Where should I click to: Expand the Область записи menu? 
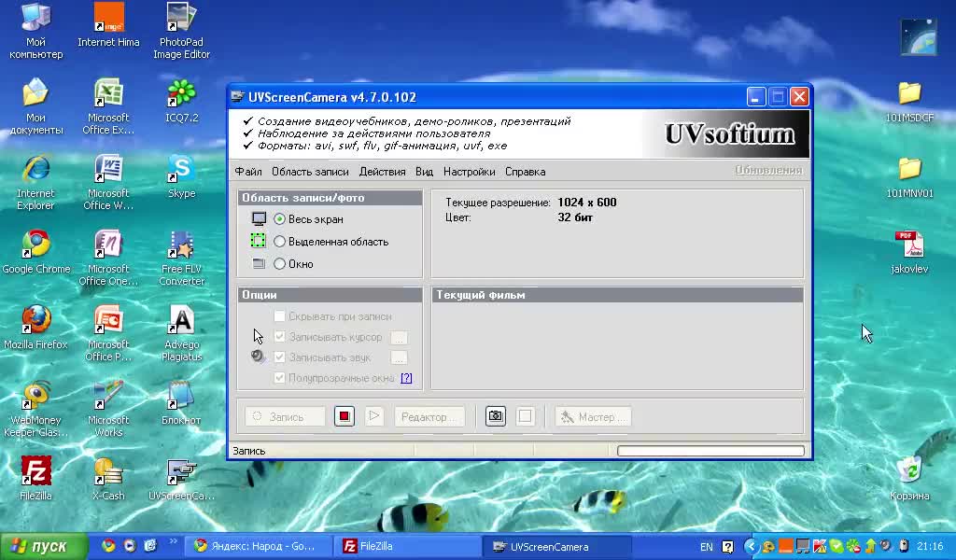tap(310, 172)
